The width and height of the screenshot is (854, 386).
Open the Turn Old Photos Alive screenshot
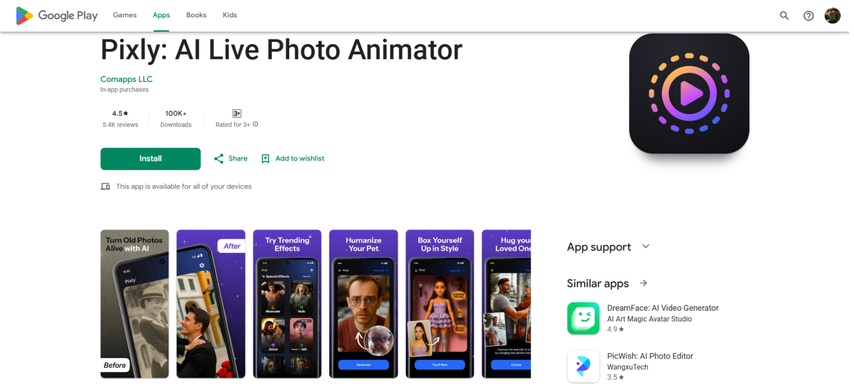(135, 304)
